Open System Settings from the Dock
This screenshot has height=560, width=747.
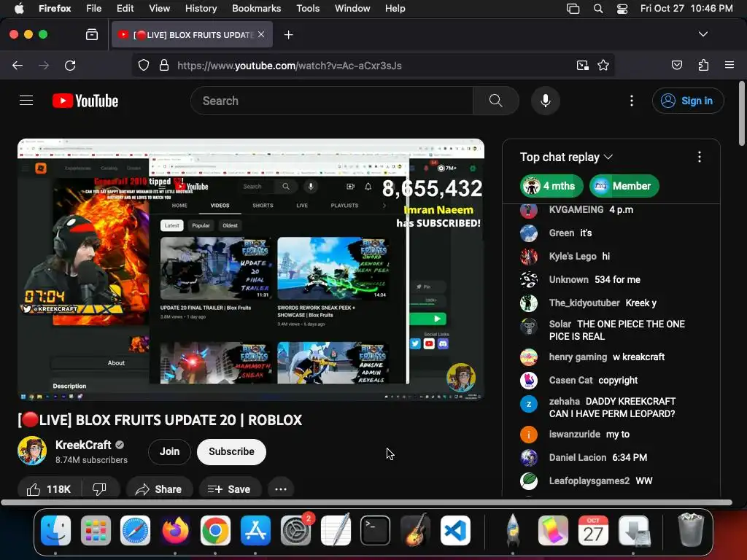coord(295,530)
